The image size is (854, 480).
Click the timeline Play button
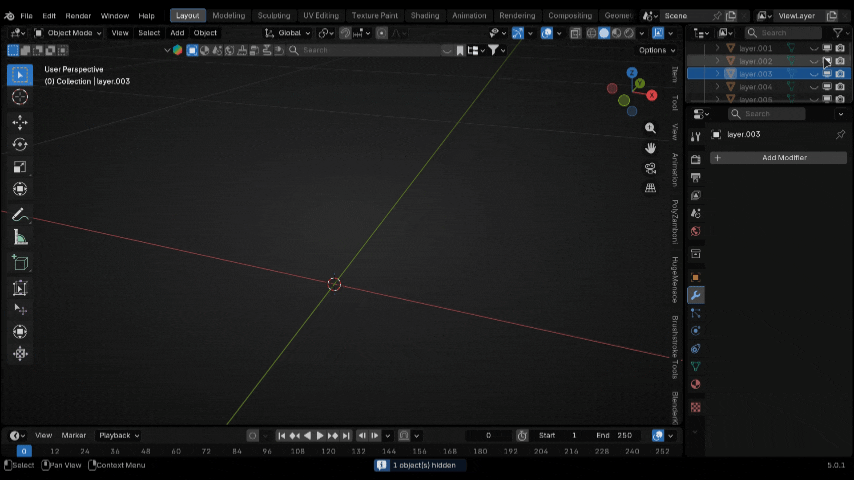[x=320, y=436]
